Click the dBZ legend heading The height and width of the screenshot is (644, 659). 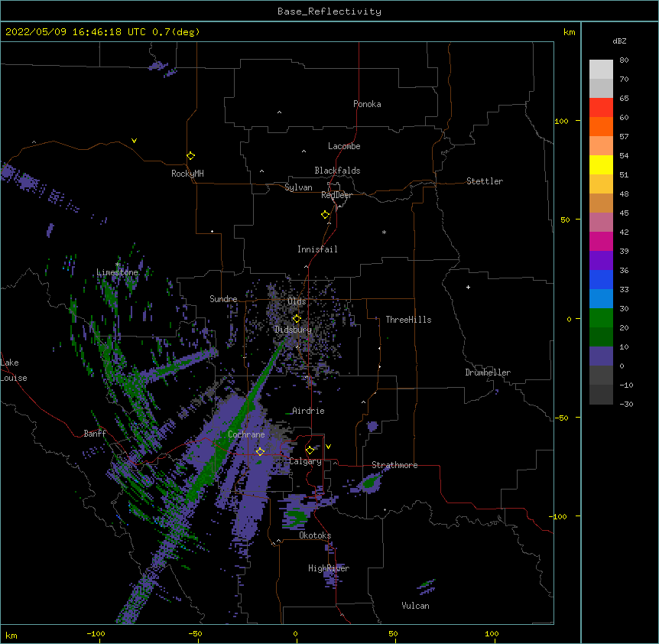tap(619, 41)
